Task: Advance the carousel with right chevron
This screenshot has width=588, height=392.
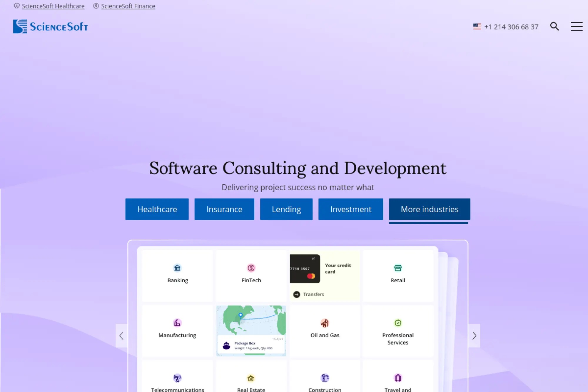Action: (474, 335)
